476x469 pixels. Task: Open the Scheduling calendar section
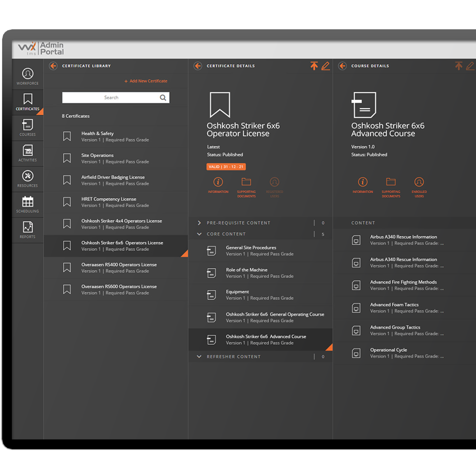28,204
